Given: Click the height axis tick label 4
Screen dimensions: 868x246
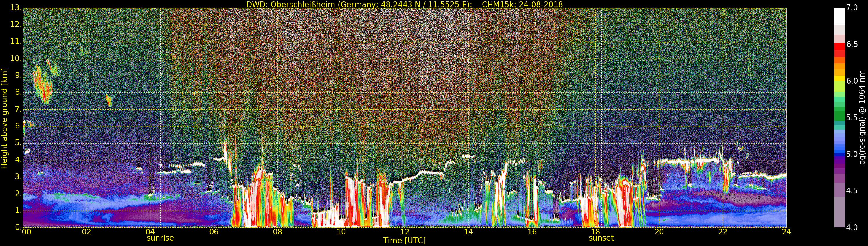Looking at the screenshot, I should coord(19,160).
